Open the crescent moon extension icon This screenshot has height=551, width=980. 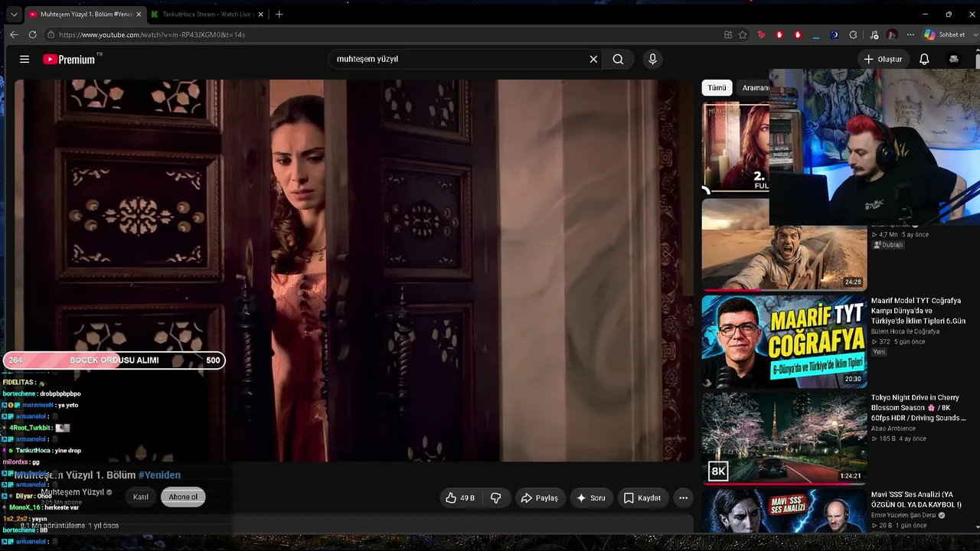(835, 34)
